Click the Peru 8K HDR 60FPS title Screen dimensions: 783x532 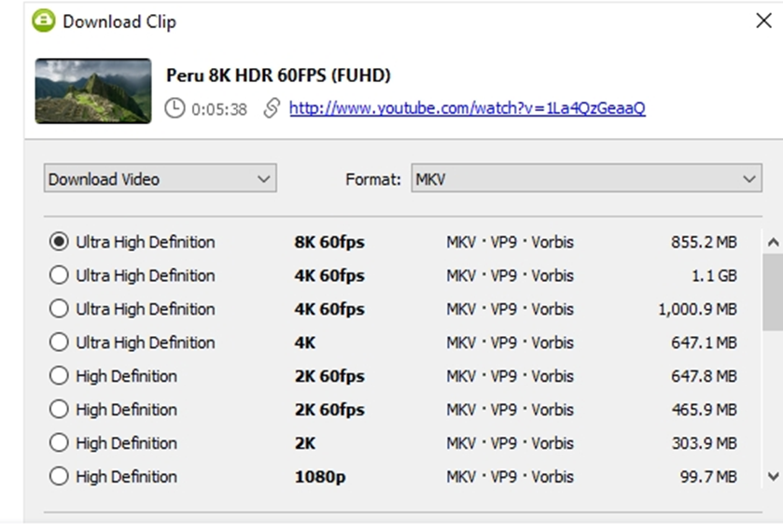[278, 76]
